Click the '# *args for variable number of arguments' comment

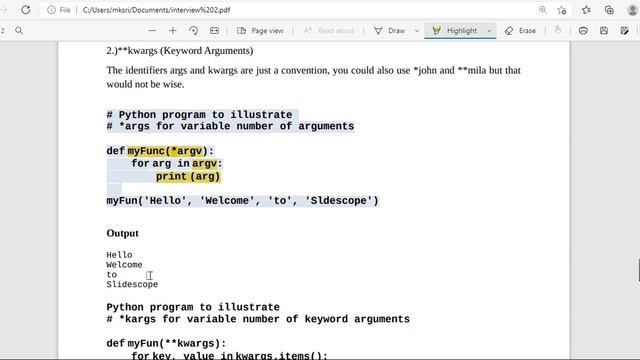coord(230,126)
